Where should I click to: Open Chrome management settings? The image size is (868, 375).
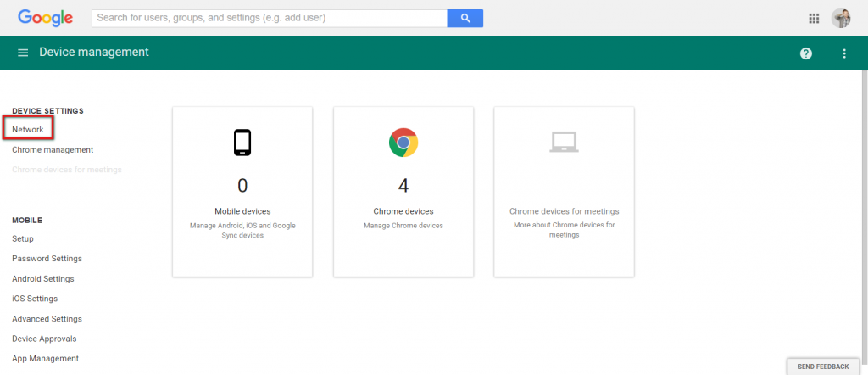pos(53,149)
